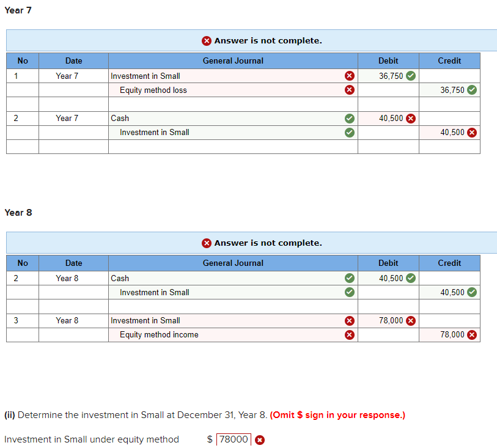This screenshot has width=497, height=448.
Task: Click the red X icon beside Investment in Small Year 7
Action: (x=349, y=76)
